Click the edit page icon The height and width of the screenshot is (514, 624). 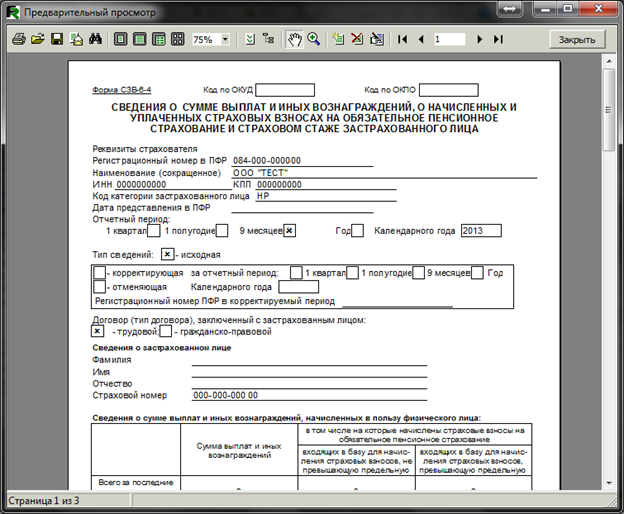click(376, 39)
